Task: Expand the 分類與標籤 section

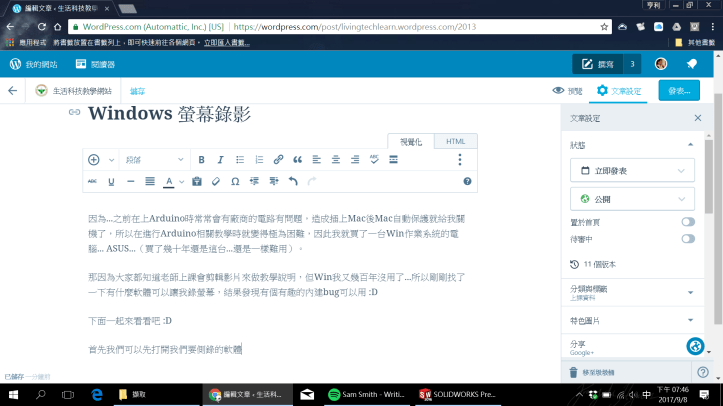Action: [631, 293]
